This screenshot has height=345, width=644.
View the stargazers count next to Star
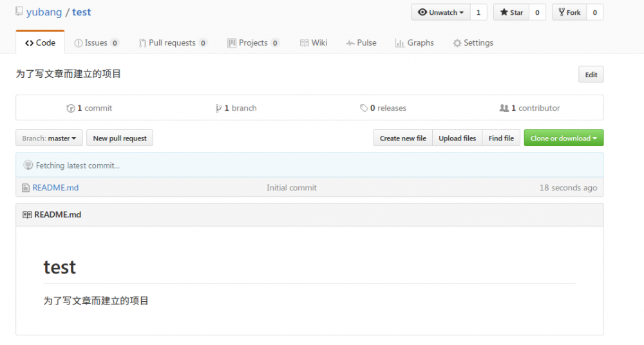[x=537, y=12]
